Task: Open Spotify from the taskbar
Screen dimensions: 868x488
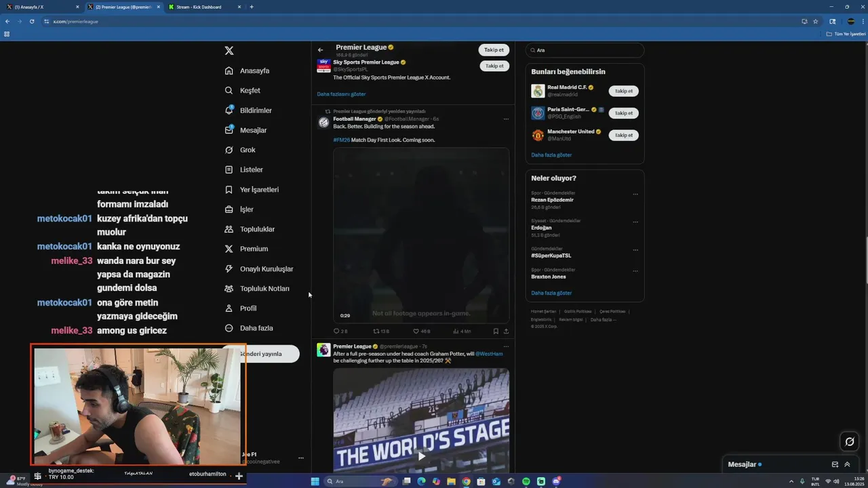Action: pyautogui.click(x=526, y=481)
